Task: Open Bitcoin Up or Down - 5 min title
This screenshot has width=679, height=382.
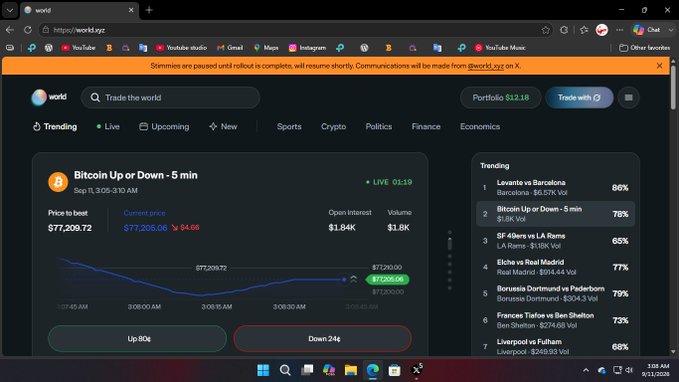Action: coord(136,175)
